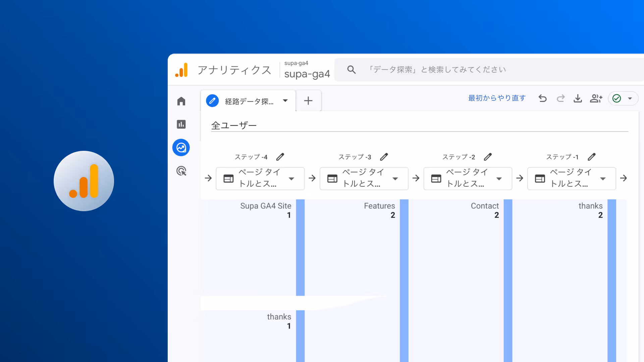Edit step -4 with pencil icon
Viewport: 644px width, 362px height.
[280, 157]
